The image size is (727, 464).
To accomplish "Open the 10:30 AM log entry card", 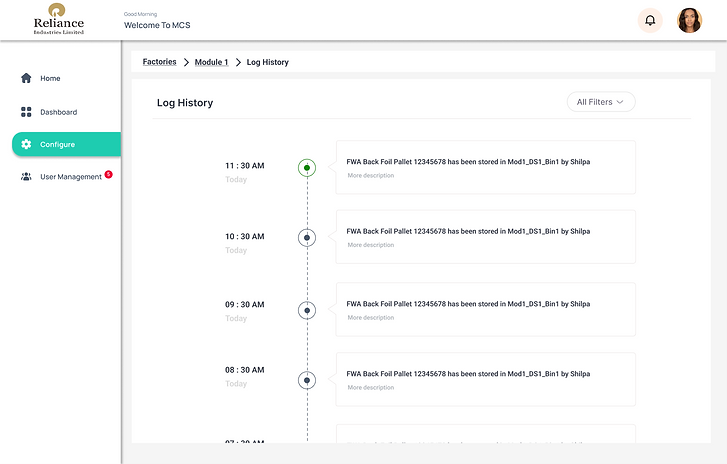I will pos(485,237).
